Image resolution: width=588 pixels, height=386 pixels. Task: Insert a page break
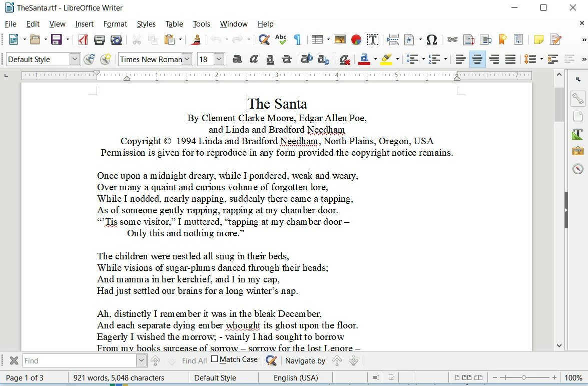coord(393,40)
